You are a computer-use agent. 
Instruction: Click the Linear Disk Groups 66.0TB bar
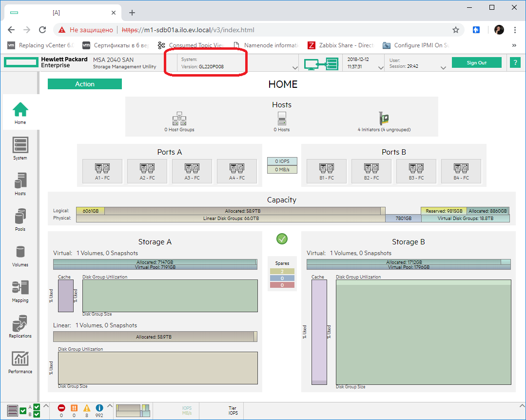[231, 219]
